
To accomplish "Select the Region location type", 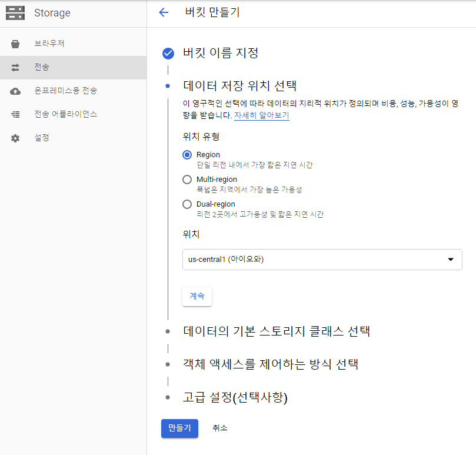I will click(x=187, y=155).
